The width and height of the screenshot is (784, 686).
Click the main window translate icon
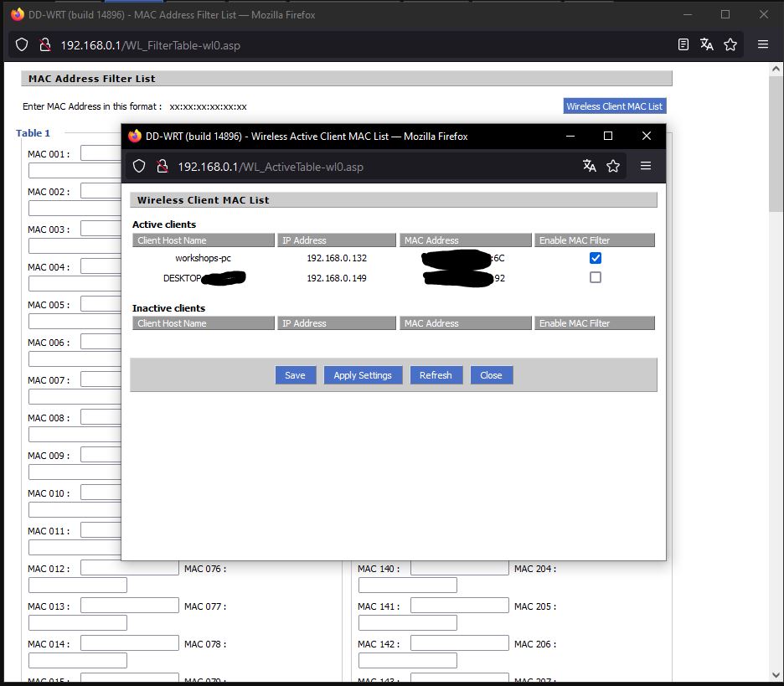[x=707, y=44]
